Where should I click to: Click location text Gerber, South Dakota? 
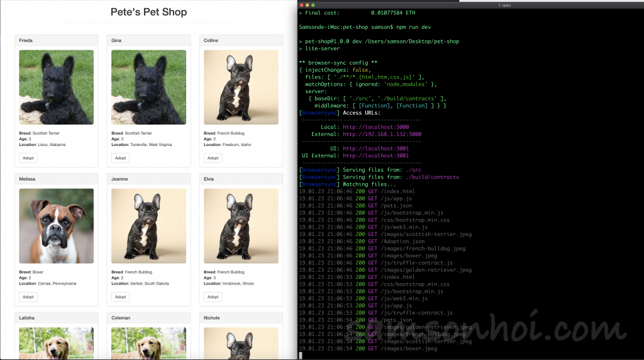150,284
